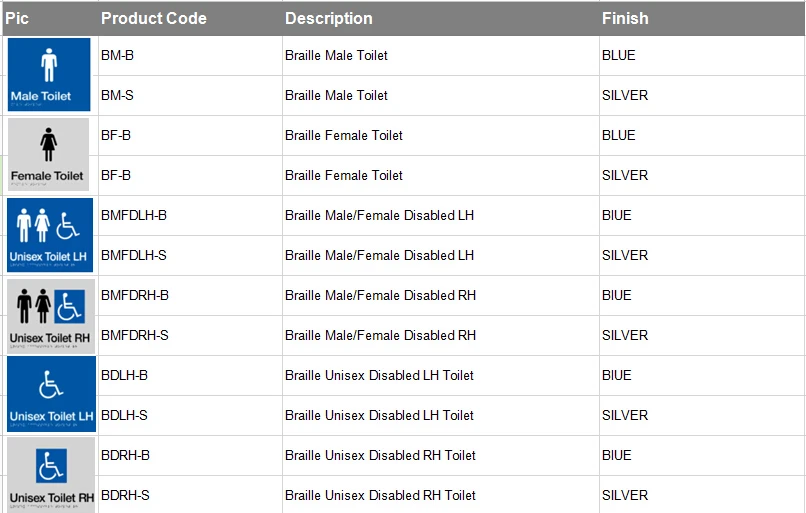This screenshot has height=513, width=806.
Task: Click SILVER finish cell for BM-S row
Action: pos(625,95)
